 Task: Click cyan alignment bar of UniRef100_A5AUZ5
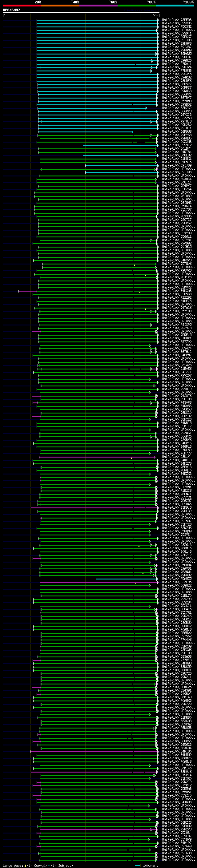point(127,579)
